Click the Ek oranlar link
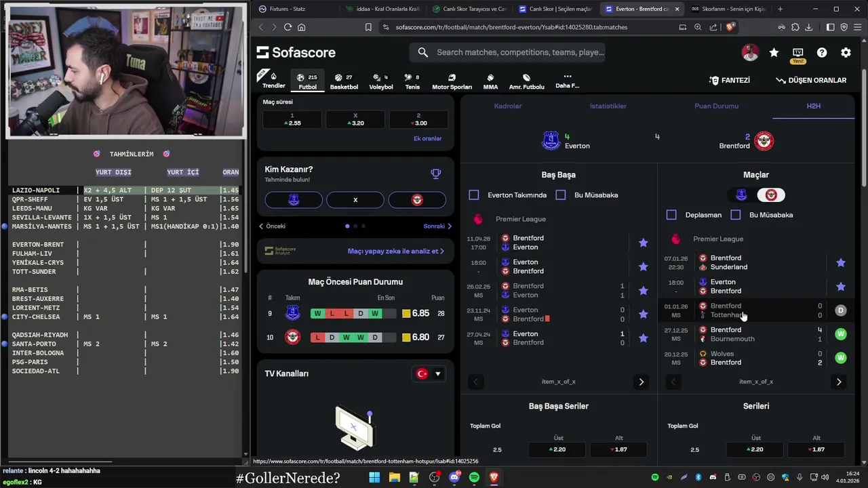The image size is (868, 488). pos(427,138)
